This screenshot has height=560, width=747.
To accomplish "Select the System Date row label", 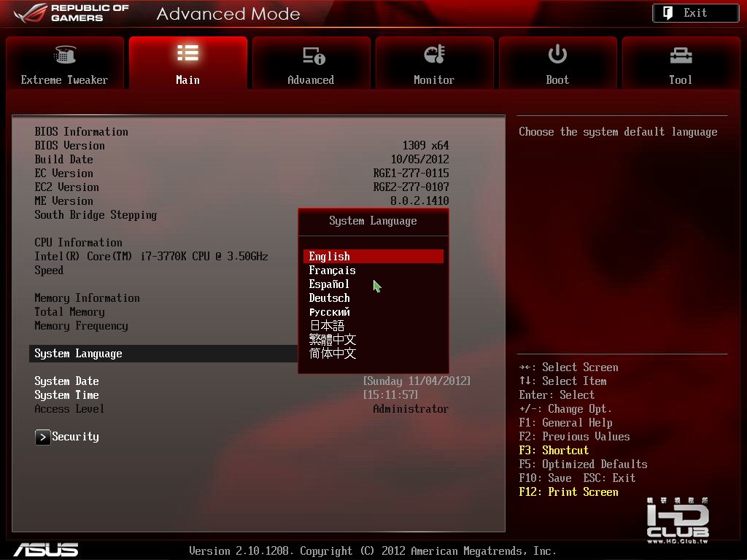I will 66,381.
